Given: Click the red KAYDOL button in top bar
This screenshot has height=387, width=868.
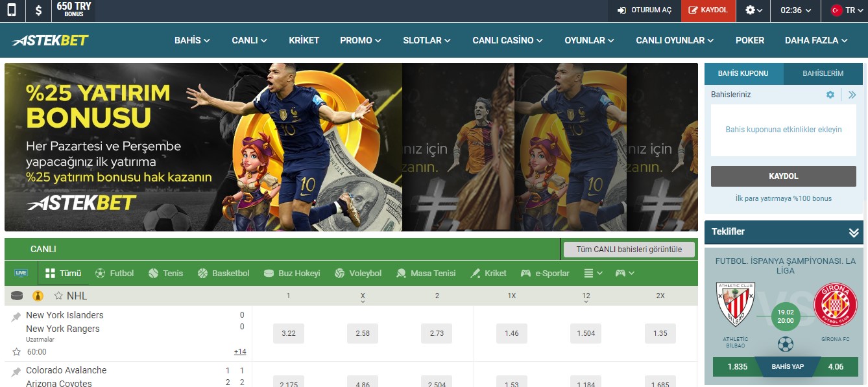Looking at the screenshot, I should point(708,10).
